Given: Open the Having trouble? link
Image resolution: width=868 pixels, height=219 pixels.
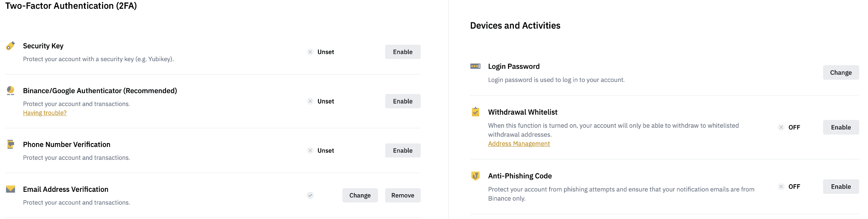Looking at the screenshot, I should click(x=45, y=113).
